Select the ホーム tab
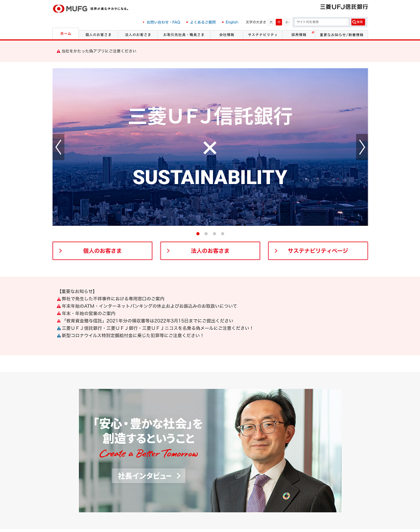This screenshot has height=532, width=420. tap(65, 34)
